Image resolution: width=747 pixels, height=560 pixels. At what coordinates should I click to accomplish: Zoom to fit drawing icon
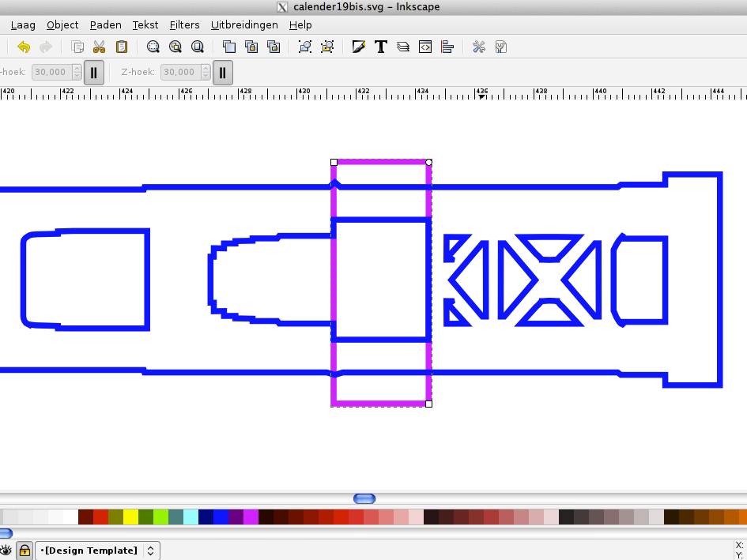tap(175, 47)
